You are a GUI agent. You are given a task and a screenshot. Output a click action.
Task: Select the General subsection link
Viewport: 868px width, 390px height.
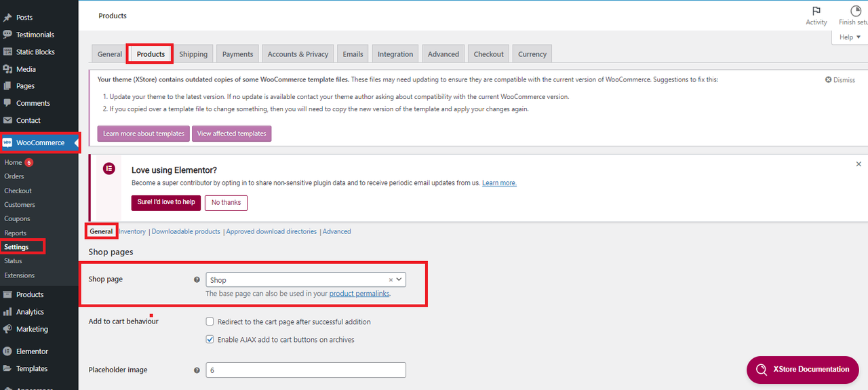tap(101, 231)
